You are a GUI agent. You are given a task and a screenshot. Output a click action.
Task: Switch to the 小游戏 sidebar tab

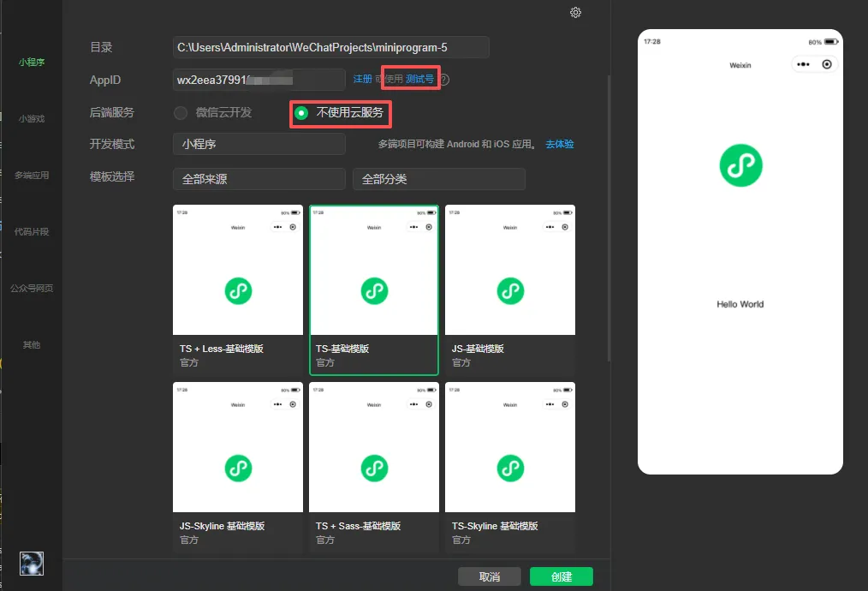click(x=32, y=118)
